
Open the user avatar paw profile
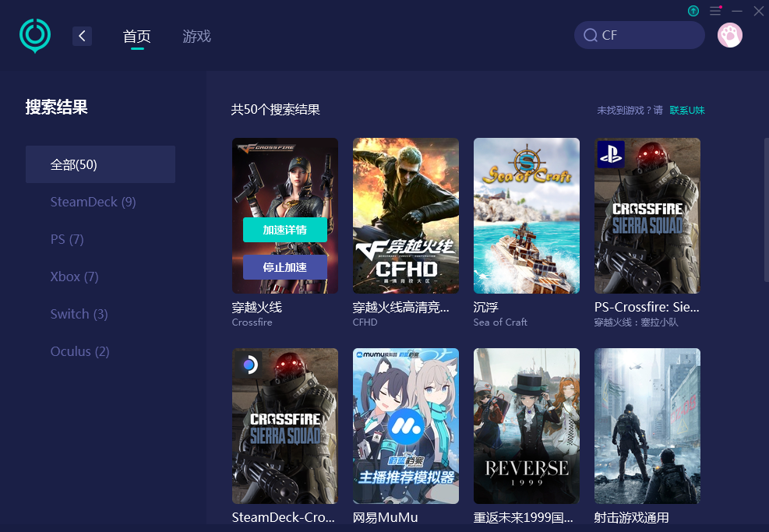tap(730, 35)
